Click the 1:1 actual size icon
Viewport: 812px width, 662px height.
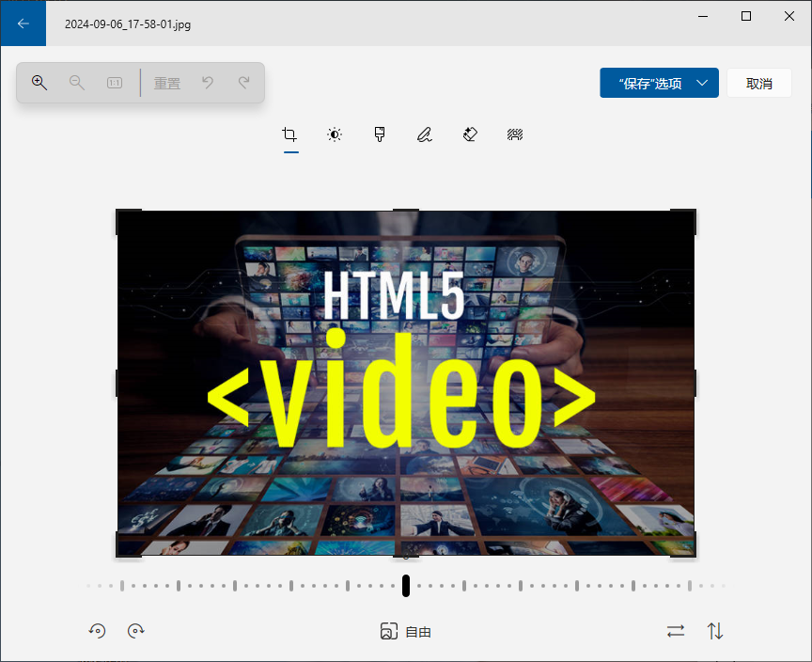pos(115,83)
